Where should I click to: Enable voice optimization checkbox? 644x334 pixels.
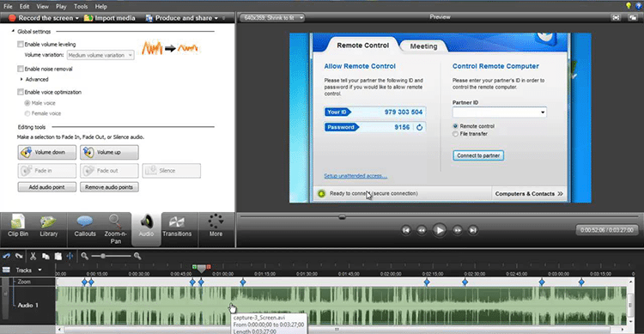(x=20, y=92)
